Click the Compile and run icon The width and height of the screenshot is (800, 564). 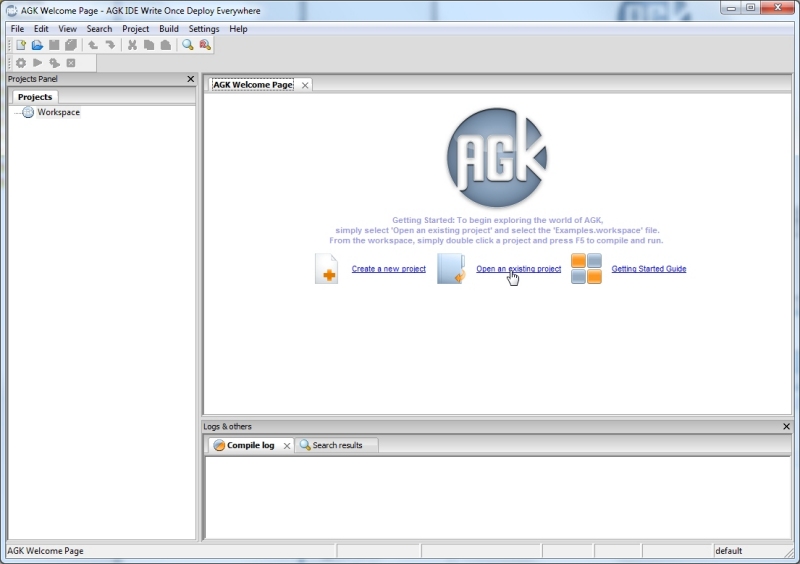coord(54,63)
